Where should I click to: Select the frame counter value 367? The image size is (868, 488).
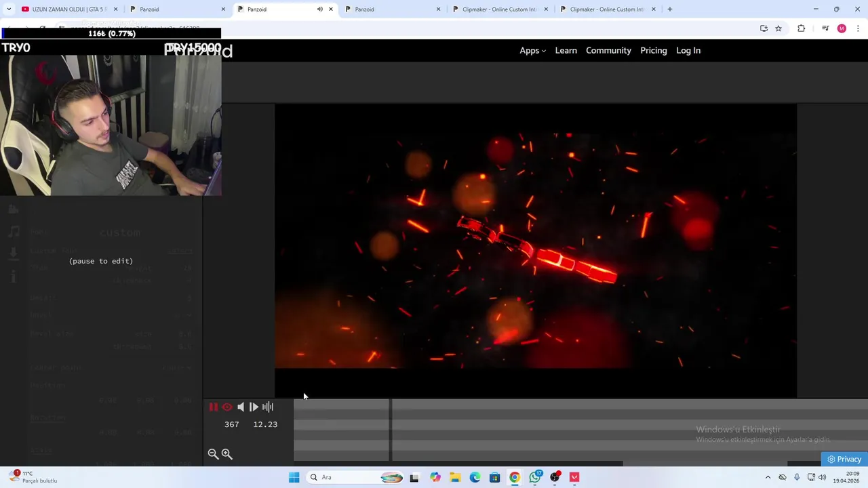(232, 424)
